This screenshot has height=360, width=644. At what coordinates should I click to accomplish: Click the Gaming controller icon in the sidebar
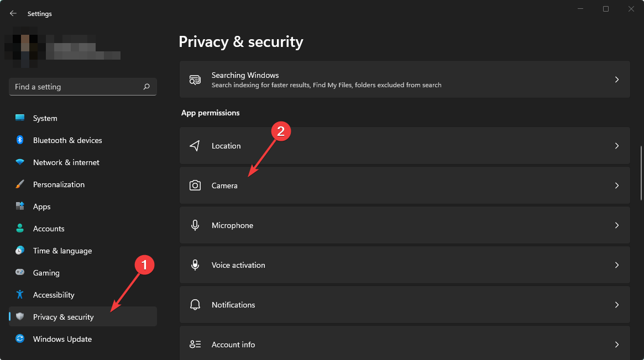[x=20, y=272]
